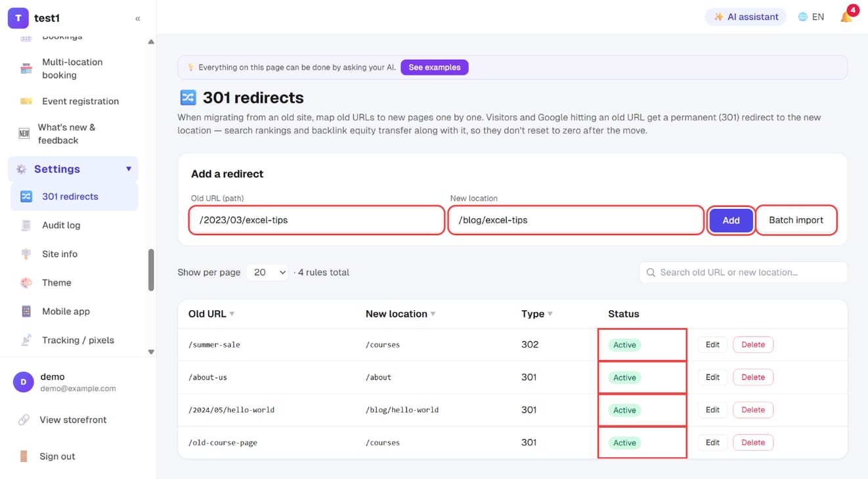The width and height of the screenshot is (868, 479).
Task: Click the Old URL (path) input field
Action: pyautogui.click(x=316, y=220)
